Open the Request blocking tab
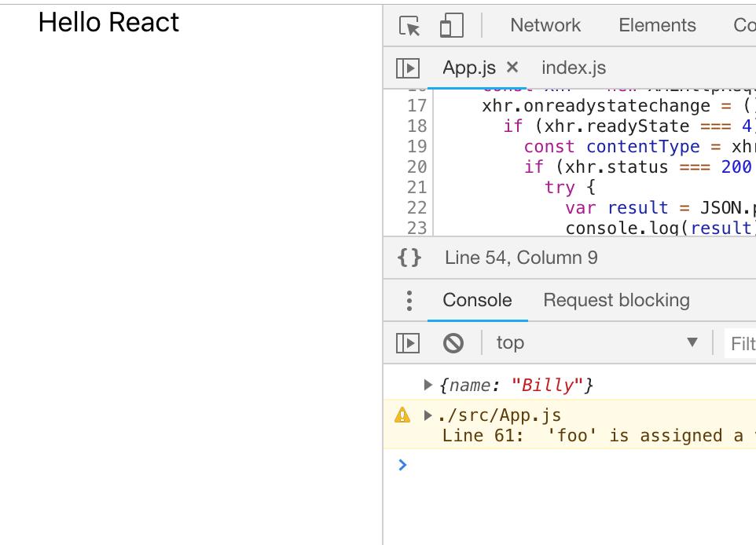 (x=616, y=300)
